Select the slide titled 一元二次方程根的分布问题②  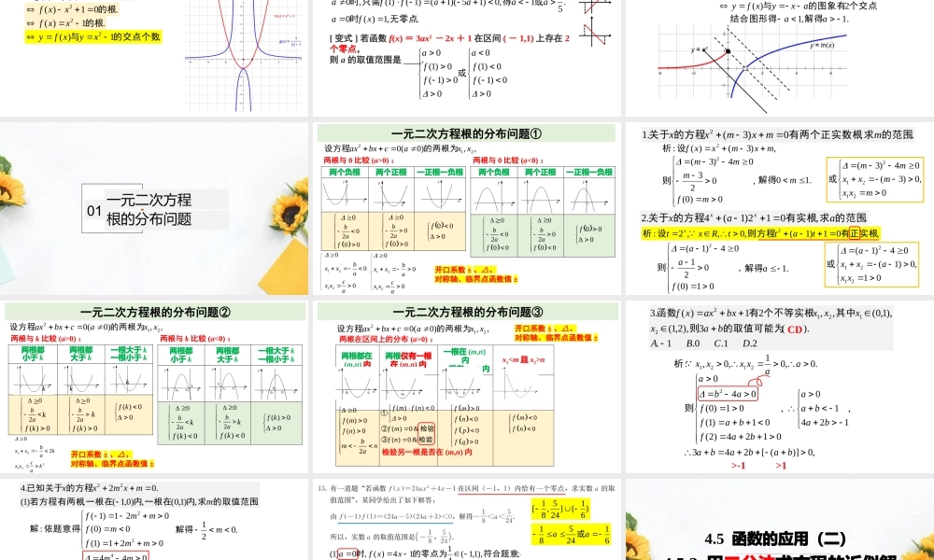[x=154, y=386]
